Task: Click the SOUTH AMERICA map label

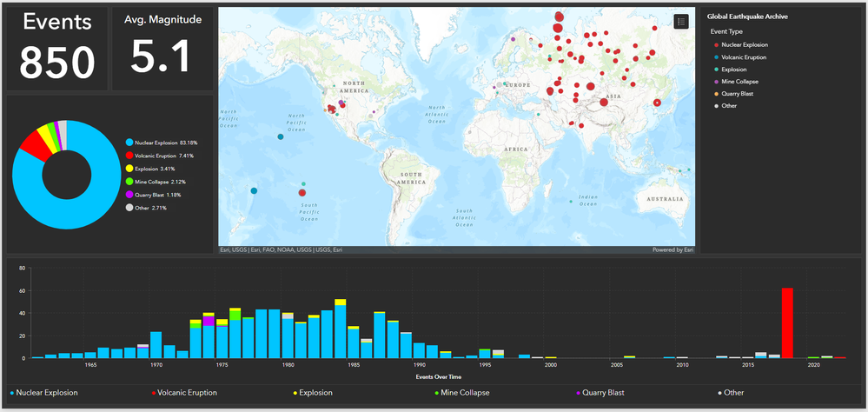Action: coord(413,178)
